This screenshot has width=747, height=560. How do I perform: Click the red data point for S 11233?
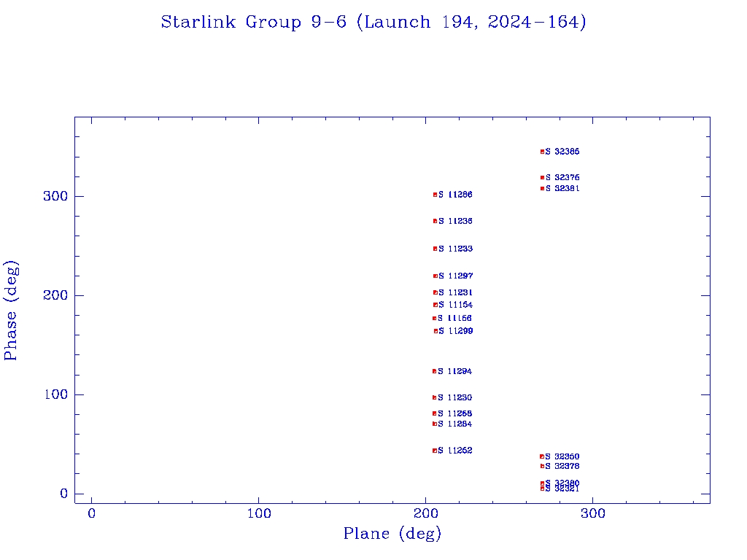coord(435,249)
